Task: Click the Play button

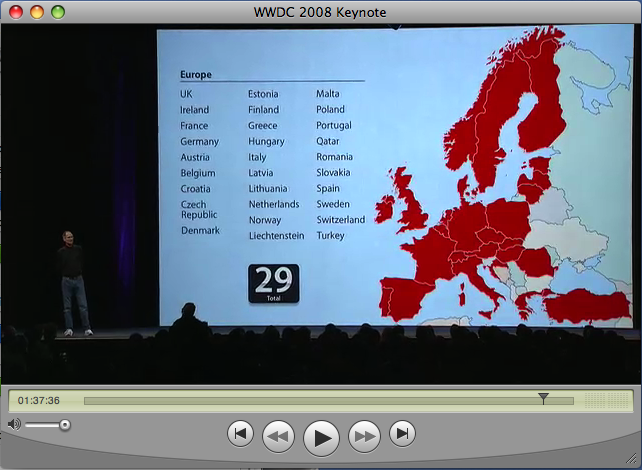Action: point(321,438)
